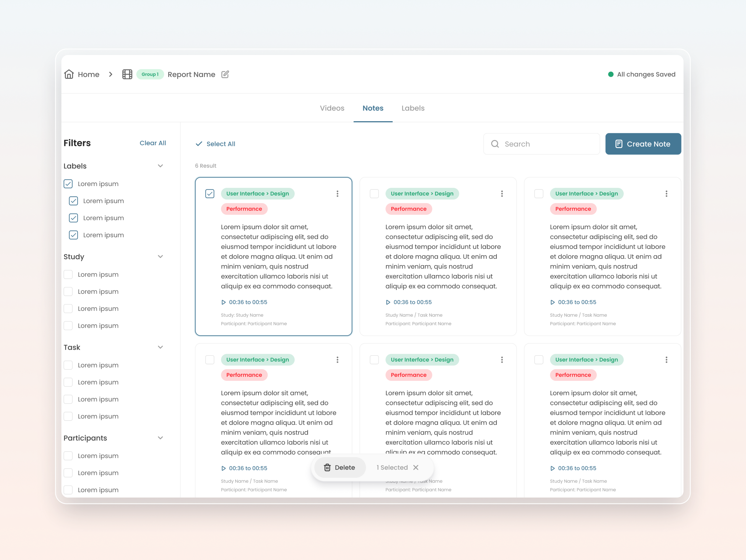The image size is (746, 560).
Task: Collapse the Participants filter section
Action: (160, 438)
